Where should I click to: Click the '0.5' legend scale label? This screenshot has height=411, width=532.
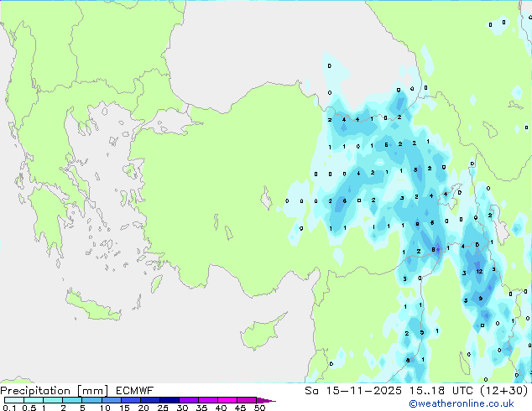tap(29, 408)
